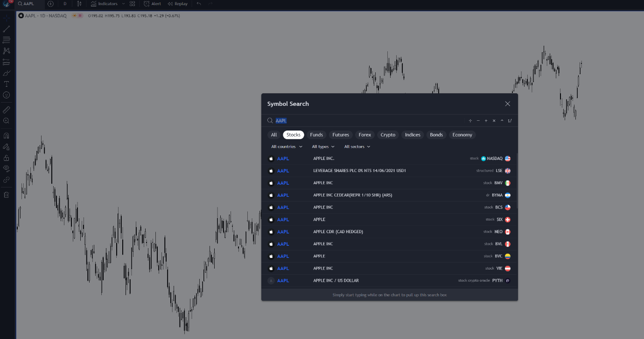The image size is (644, 339).
Task: Insert the plus operator in search
Action: [486, 121]
